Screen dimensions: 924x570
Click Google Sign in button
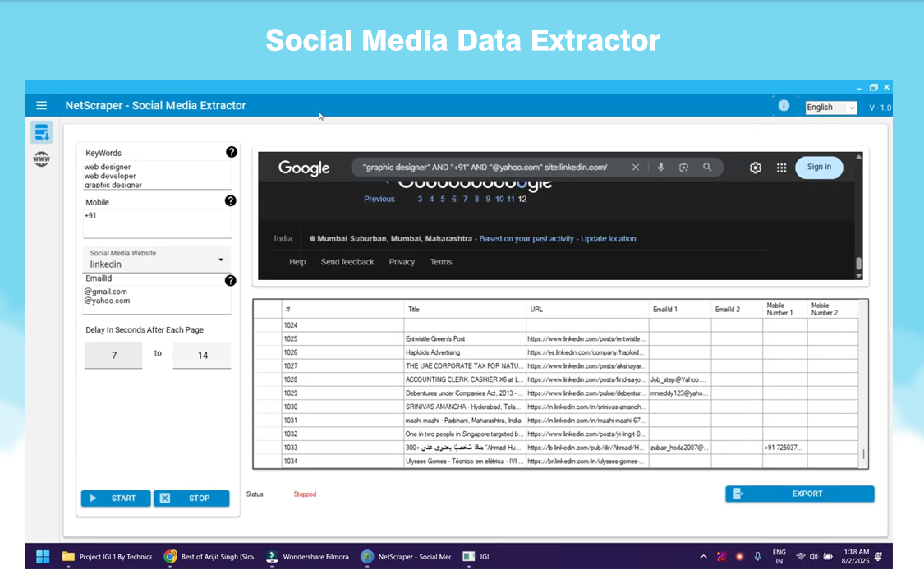pos(819,168)
